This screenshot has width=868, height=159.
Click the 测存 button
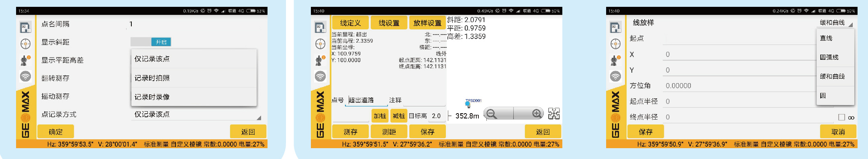(350, 132)
